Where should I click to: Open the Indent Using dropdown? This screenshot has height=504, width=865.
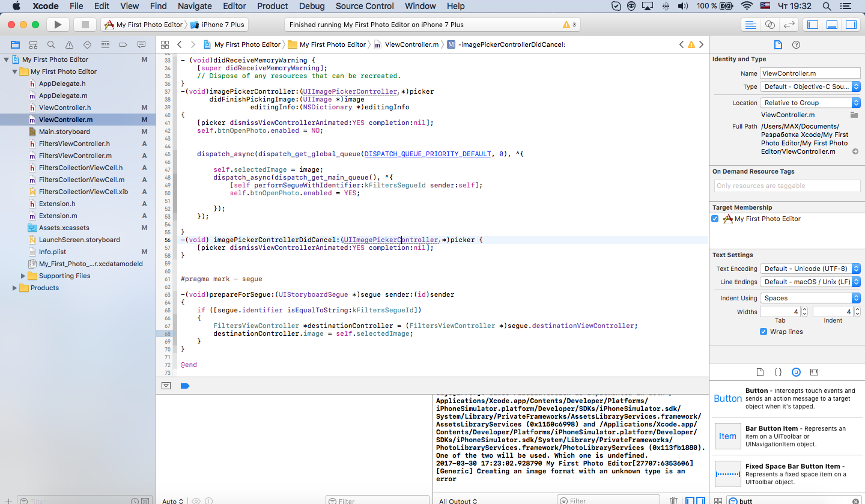810,298
